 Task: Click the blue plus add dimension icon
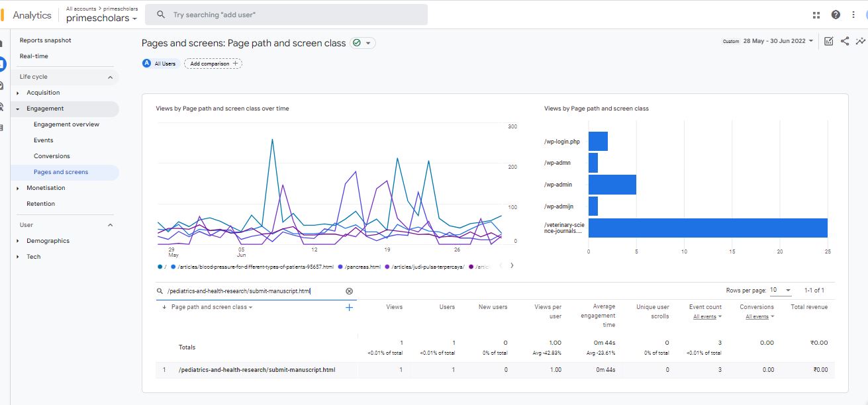coord(349,307)
